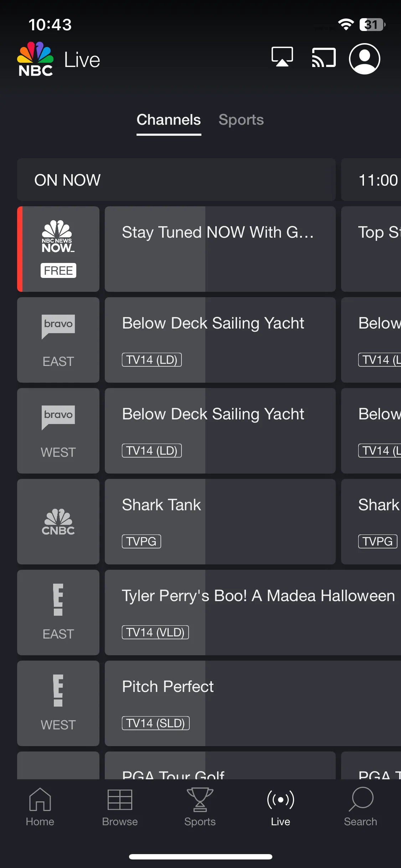Choose the Bravo East channel tile

coord(58,340)
